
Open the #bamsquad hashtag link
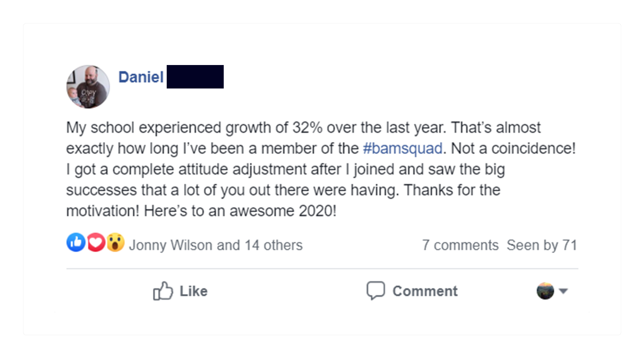coord(402,148)
